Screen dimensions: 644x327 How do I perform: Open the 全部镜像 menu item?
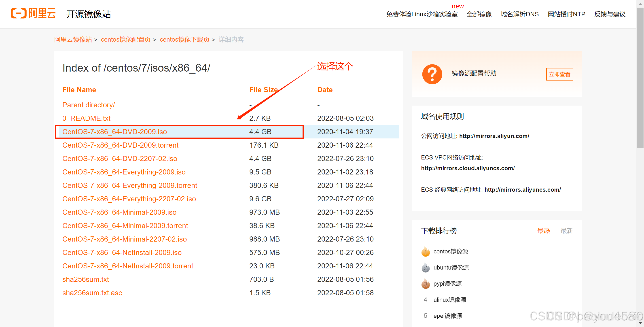479,14
